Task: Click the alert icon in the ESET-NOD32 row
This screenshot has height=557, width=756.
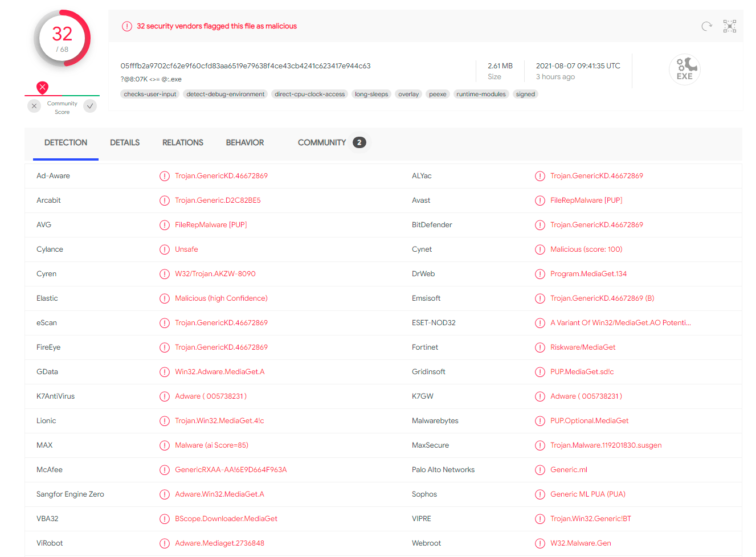Action: (x=540, y=323)
